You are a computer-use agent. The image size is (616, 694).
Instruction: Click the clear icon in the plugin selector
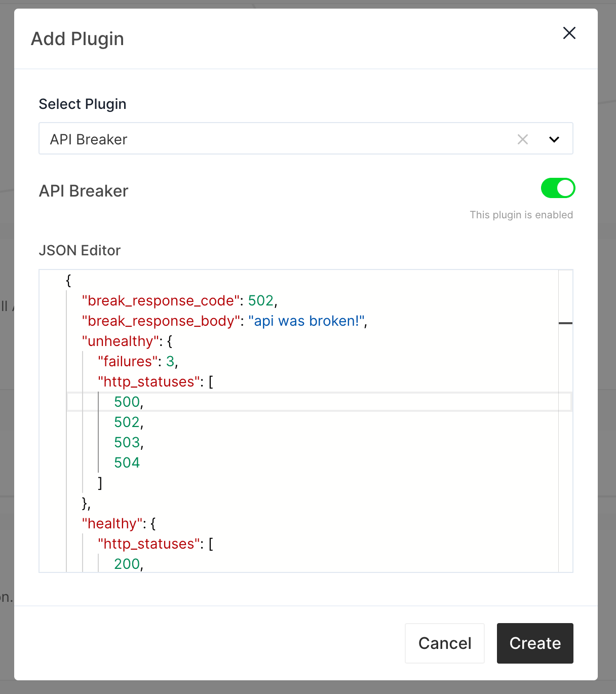click(523, 139)
